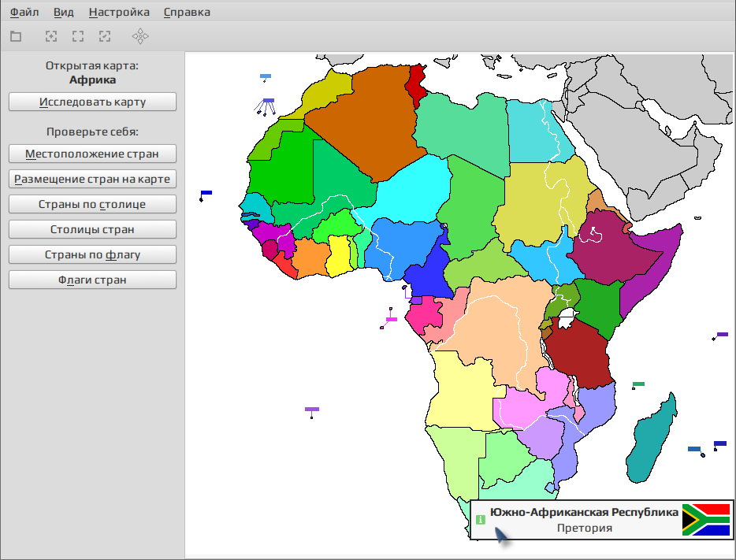The image size is (736, 560).
Task: Click the yellow Ghana region
Action: [339, 256]
